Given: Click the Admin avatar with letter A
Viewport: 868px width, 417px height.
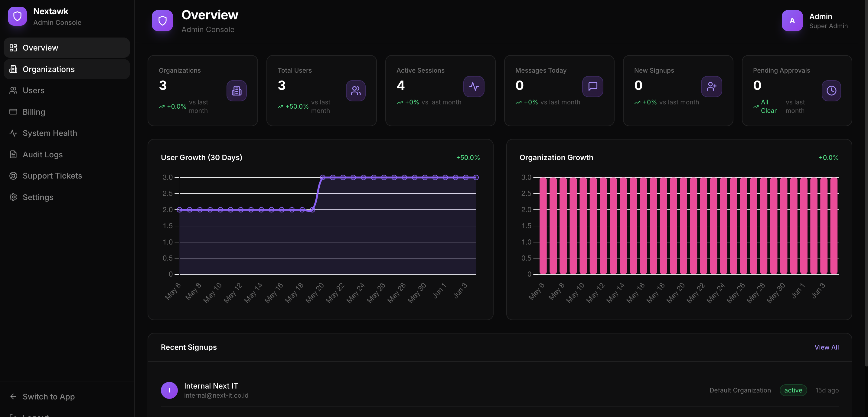Looking at the screenshot, I should [792, 21].
